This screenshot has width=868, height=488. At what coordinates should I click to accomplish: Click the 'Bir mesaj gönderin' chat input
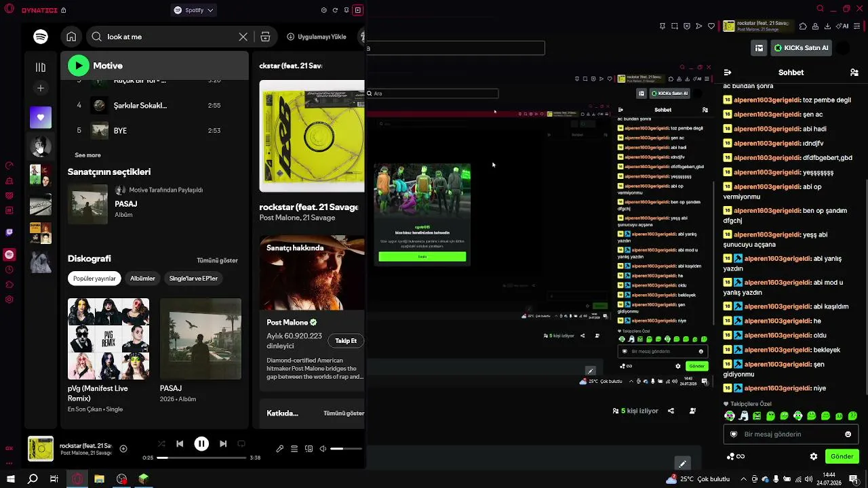791,434
